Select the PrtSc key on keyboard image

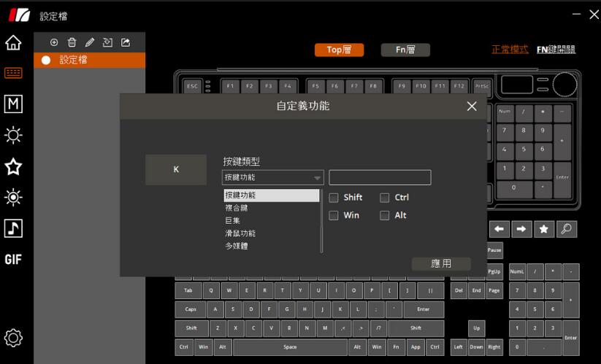point(482,86)
